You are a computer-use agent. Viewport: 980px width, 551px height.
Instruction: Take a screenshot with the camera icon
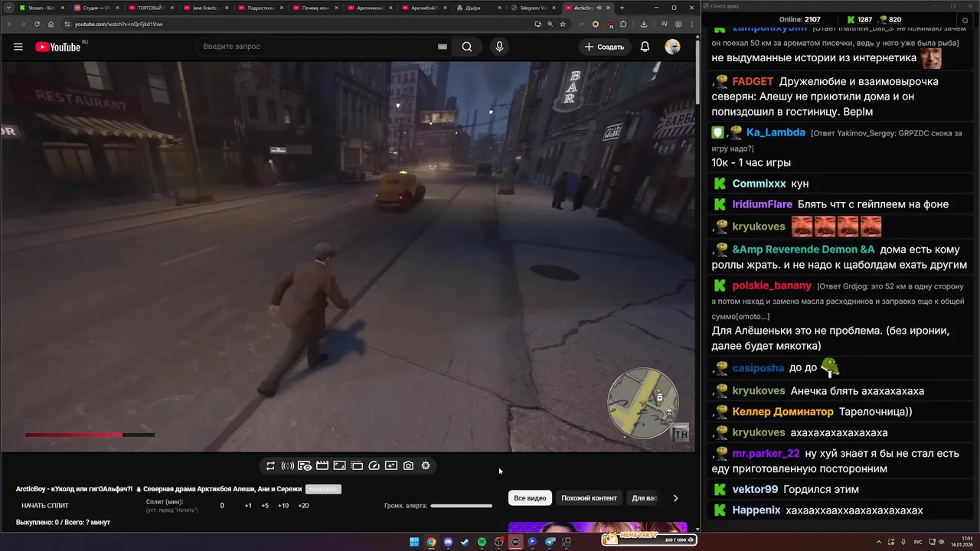tap(408, 465)
